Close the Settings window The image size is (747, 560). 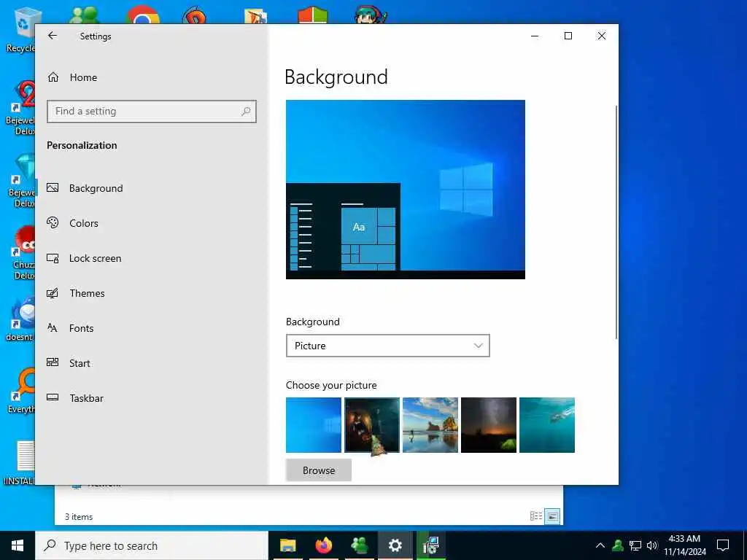602,36
